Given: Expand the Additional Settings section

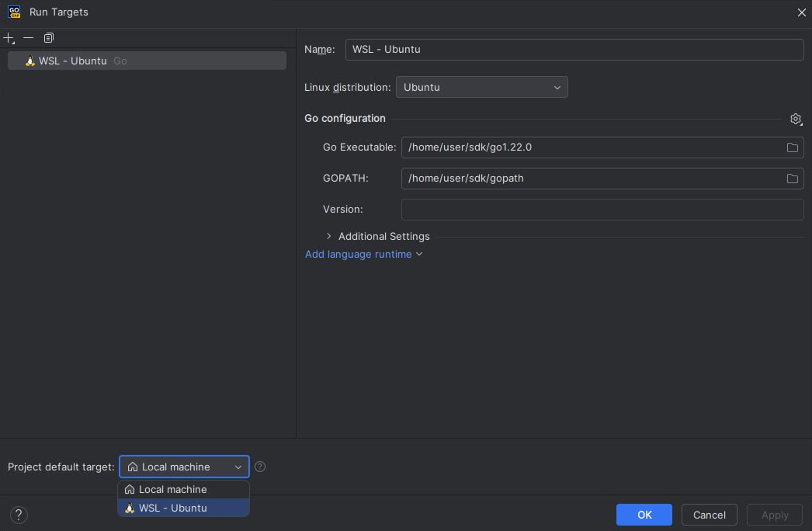Looking at the screenshot, I should point(328,236).
